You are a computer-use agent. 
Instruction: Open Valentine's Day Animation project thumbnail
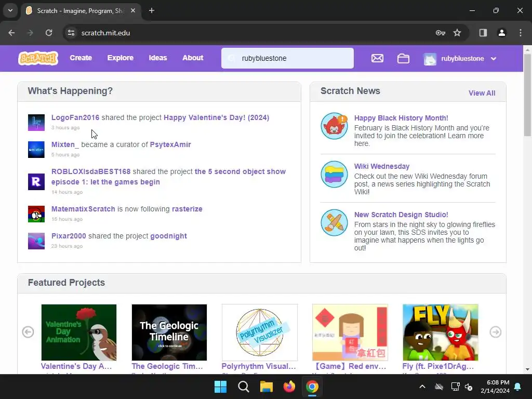click(x=79, y=332)
